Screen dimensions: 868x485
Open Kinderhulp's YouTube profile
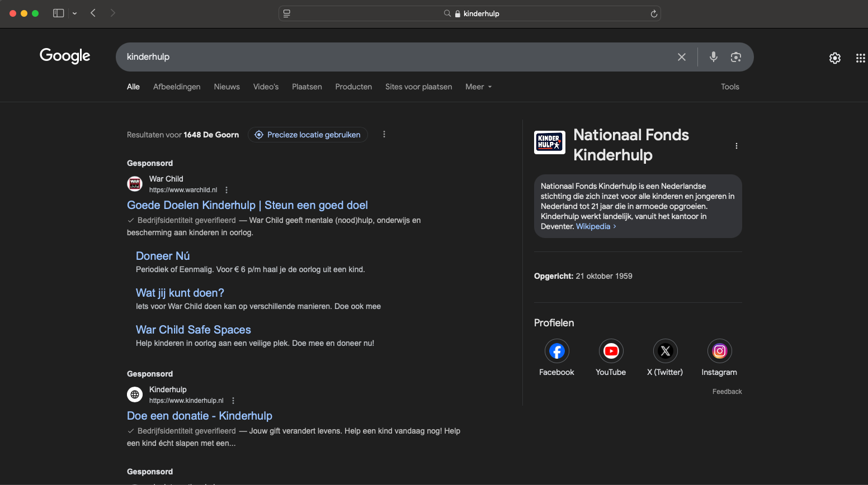point(611,351)
